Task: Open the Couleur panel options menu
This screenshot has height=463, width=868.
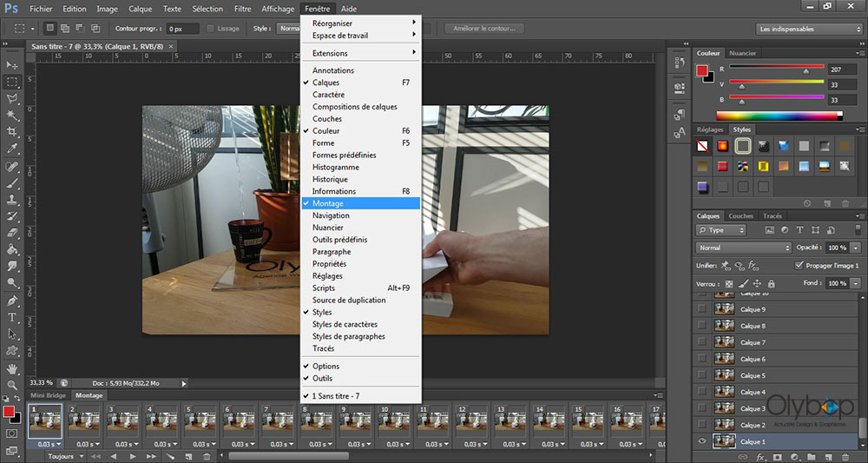Action: (858, 53)
